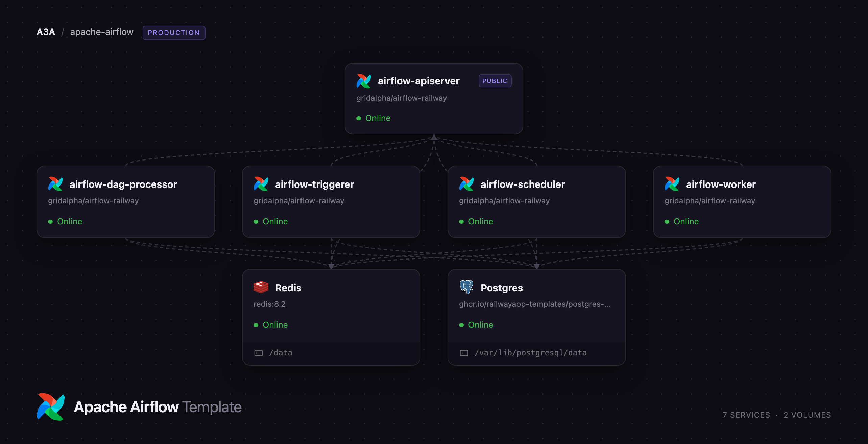Click the airflow-triggerer pinwheel icon
The width and height of the screenshot is (868, 444).
261,184
